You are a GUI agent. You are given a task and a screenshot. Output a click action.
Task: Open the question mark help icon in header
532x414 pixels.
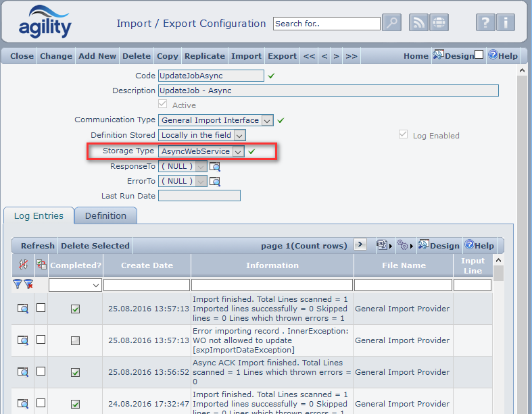click(x=485, y=23)
